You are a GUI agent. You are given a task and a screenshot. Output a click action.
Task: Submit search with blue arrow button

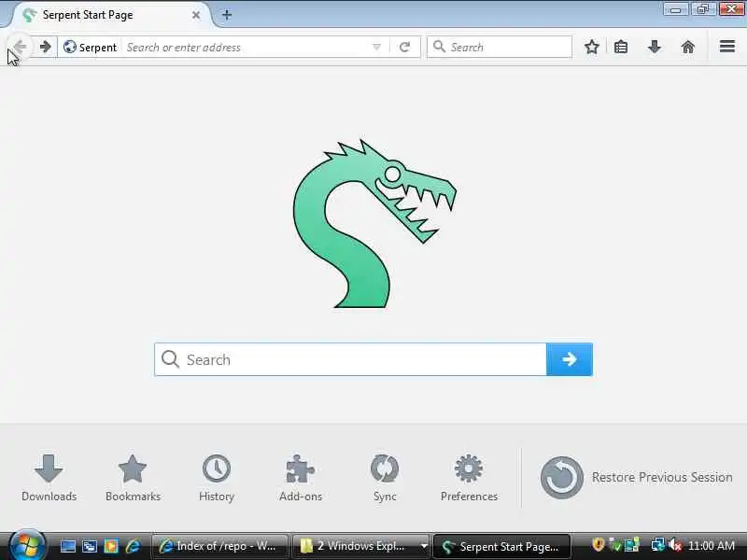pos(570,359)
